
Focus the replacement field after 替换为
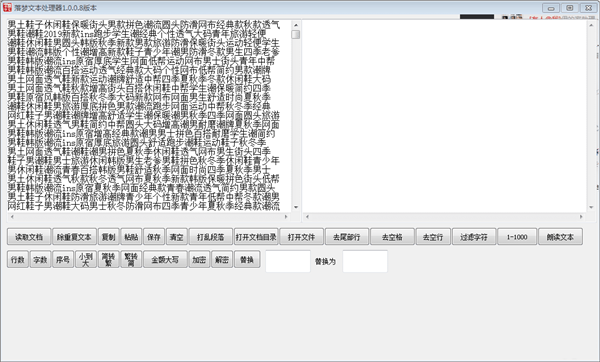[x=365, y=261]
